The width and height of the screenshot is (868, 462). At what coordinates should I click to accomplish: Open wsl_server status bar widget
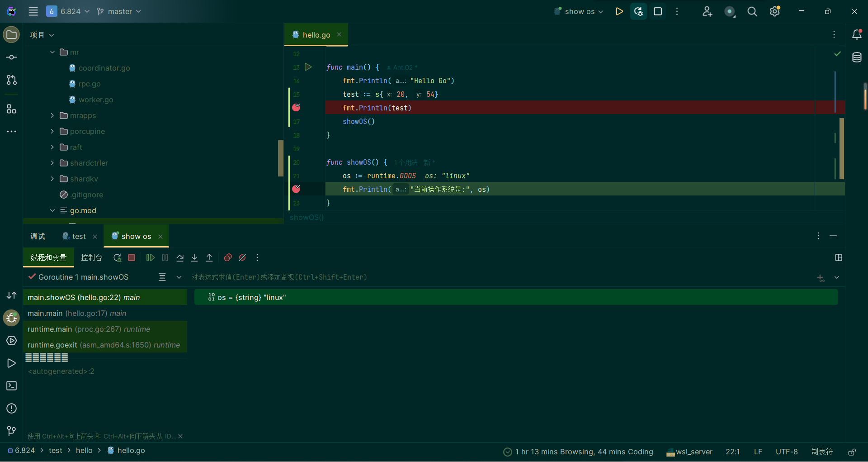[689, 452]
